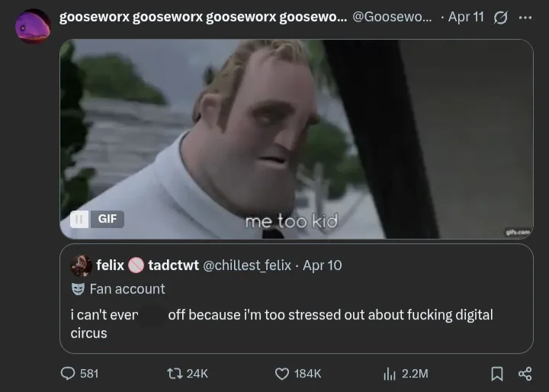This screenshot has height=392, width=549.
Task: Open the quoted post text about digital circus
Action: pos(281,323)
